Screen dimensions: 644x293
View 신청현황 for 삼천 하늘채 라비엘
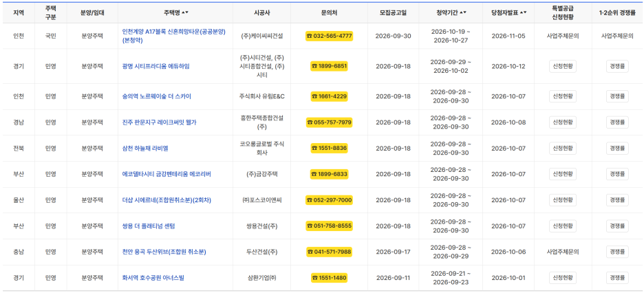pos(563,148)
